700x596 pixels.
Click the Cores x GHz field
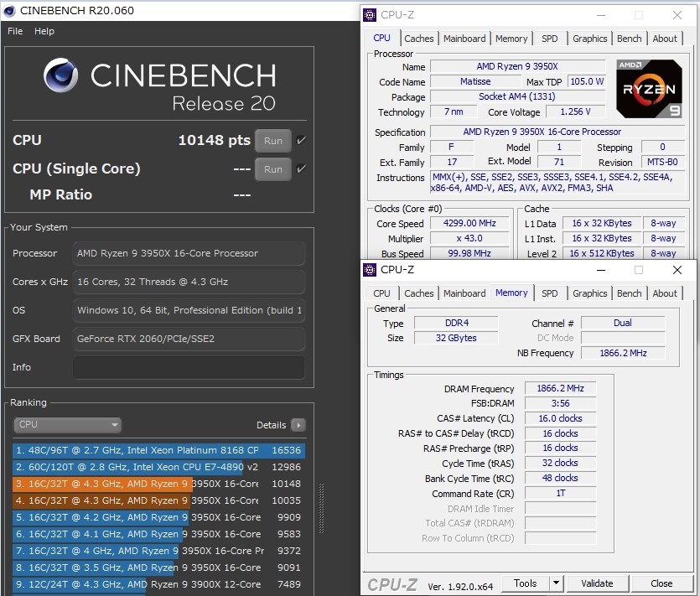(x=189, y=282)
